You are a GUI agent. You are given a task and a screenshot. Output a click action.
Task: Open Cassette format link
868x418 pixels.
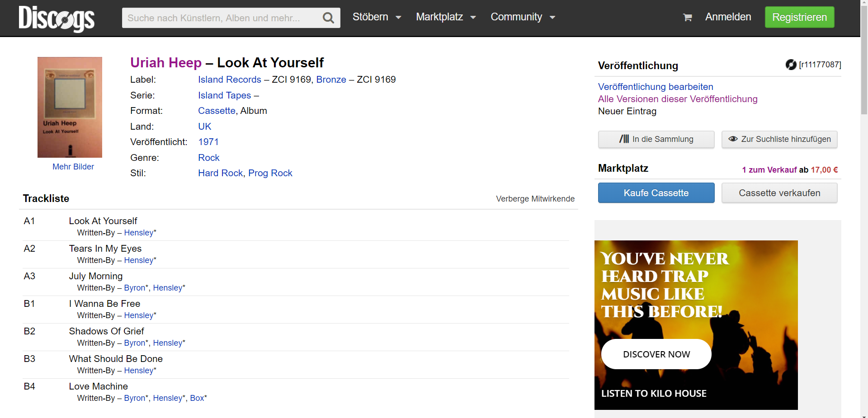(217, 111)
